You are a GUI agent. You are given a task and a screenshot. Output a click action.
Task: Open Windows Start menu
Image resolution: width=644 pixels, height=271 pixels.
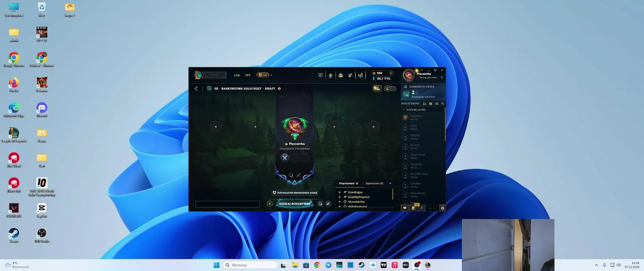217,265
